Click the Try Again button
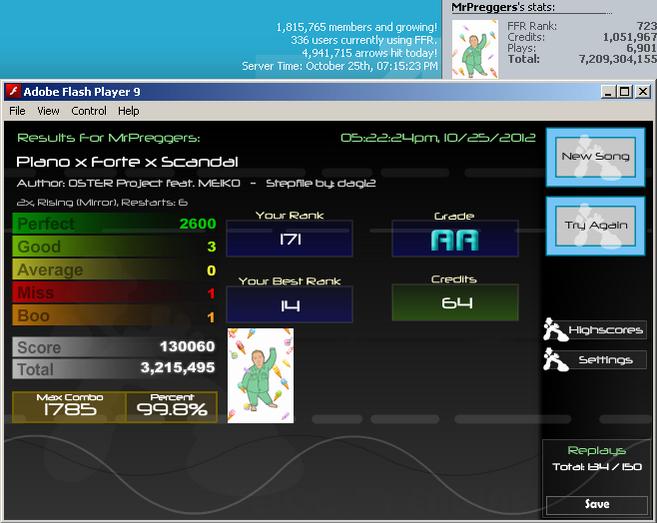 click(x=595, y=226)
